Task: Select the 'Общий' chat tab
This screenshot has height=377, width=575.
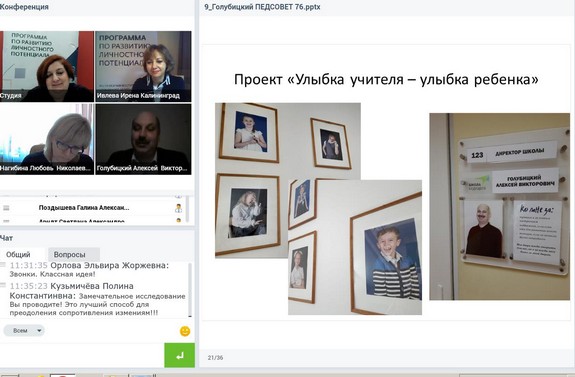Action: tap(18, 255)
